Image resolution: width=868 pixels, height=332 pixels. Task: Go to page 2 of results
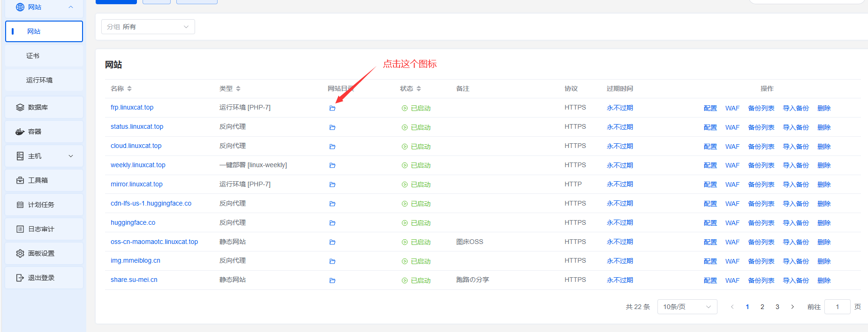pos(762,307)
